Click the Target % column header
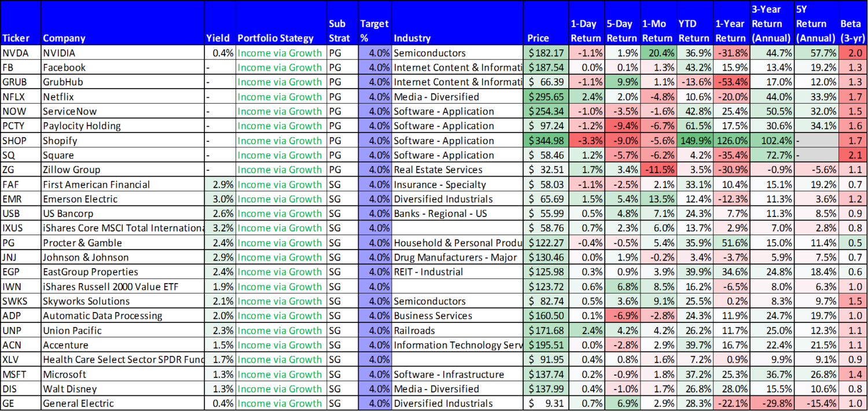The width and height of the screenshot is (868, 411). [x=375, y=23]
